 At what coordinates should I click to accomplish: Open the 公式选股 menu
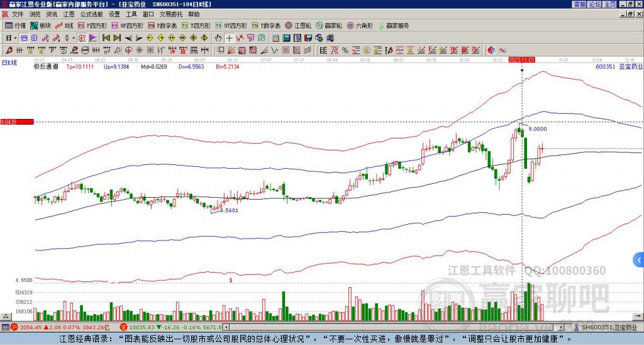92,14
